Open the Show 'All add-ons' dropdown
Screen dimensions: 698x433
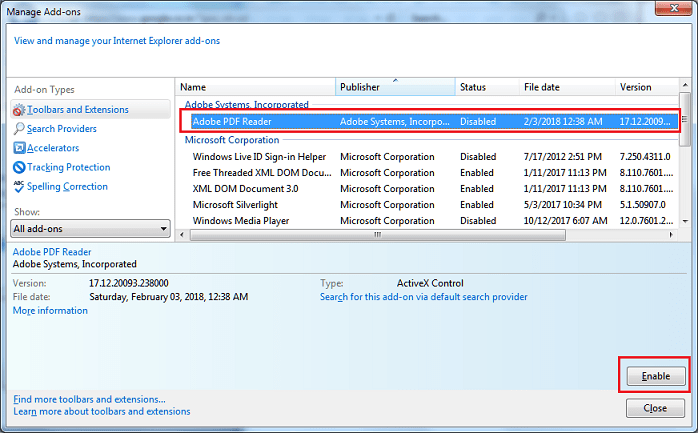(x=90, y=229)
